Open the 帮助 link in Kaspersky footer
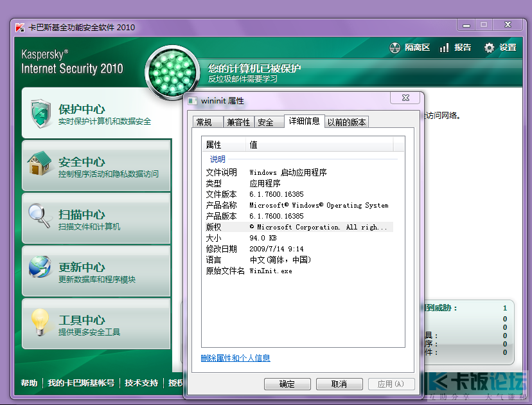This screenshot has height=405, width=532. coord(29,383)
